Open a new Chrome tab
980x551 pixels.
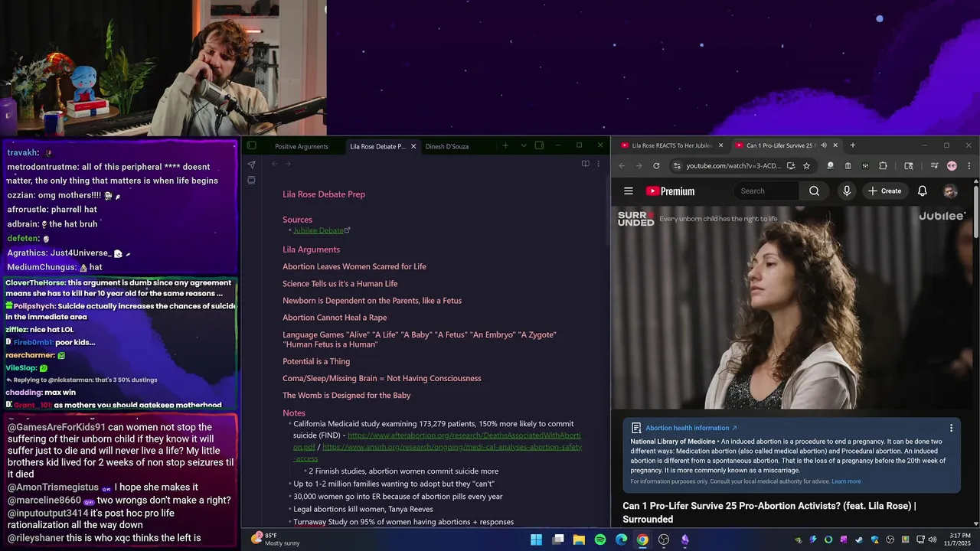852,145
